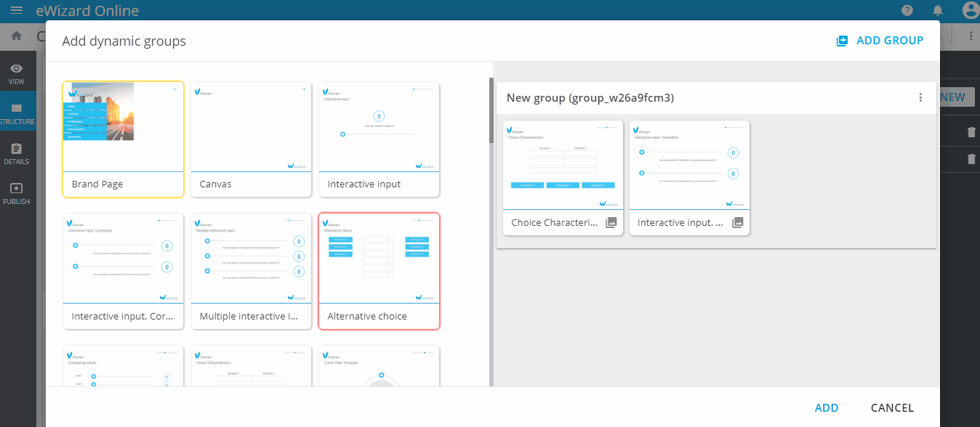
Task: Click image icon on Choice Characteristics card
Action: click(x=611, y=223)
